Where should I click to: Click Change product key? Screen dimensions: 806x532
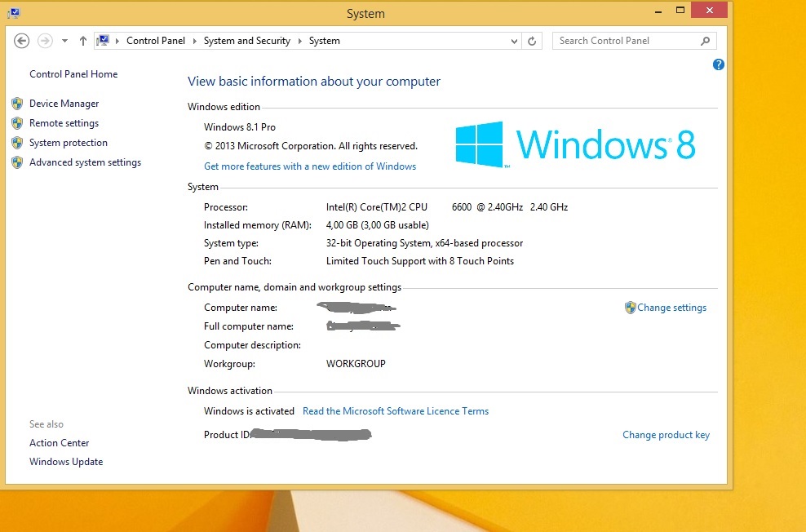pos(666,435)
